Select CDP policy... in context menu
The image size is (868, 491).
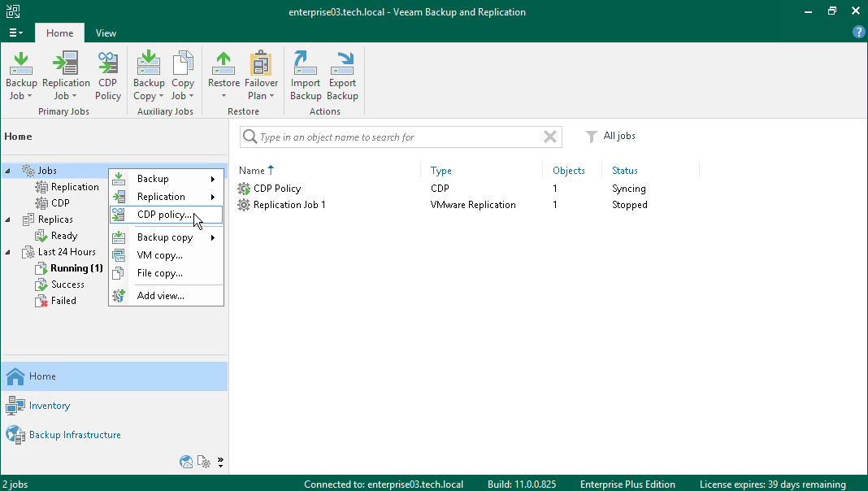(x=165, y=215)
